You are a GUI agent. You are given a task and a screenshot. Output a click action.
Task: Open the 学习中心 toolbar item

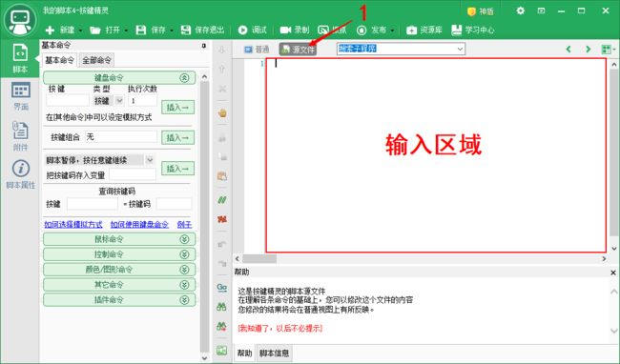click(x=473, y=30)
